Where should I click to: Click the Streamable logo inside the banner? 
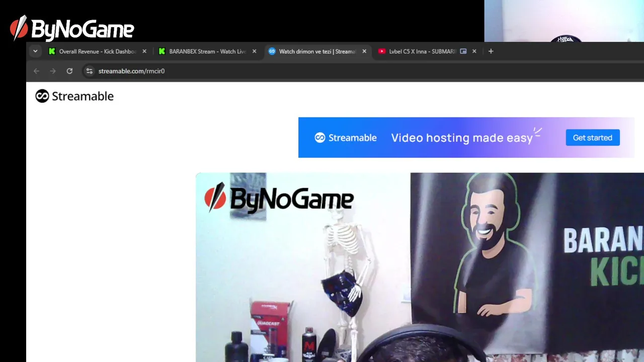point(346,138)
